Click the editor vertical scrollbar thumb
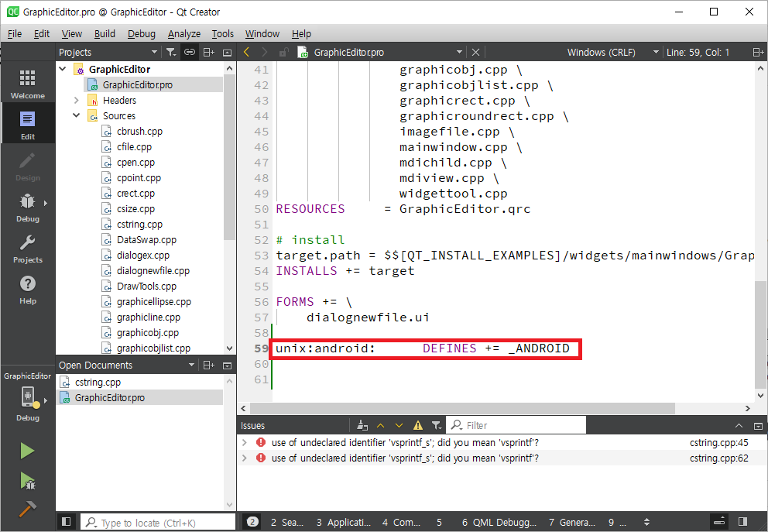The image size is (768, 532). (x=760, y=334)
